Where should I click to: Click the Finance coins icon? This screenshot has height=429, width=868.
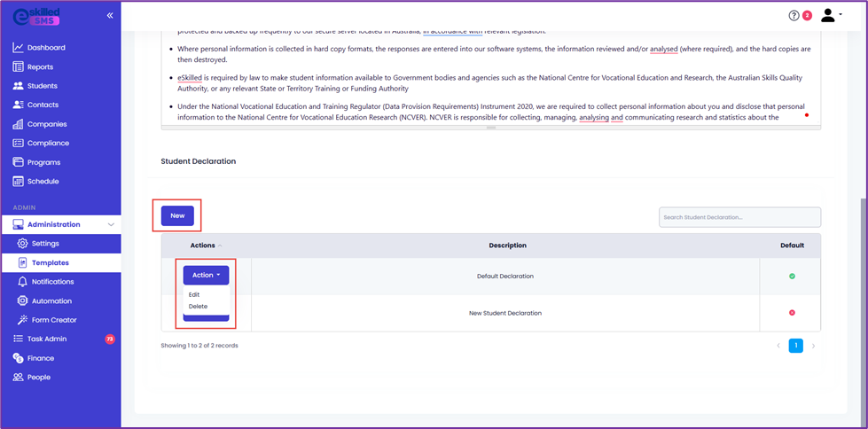point(18,358)
